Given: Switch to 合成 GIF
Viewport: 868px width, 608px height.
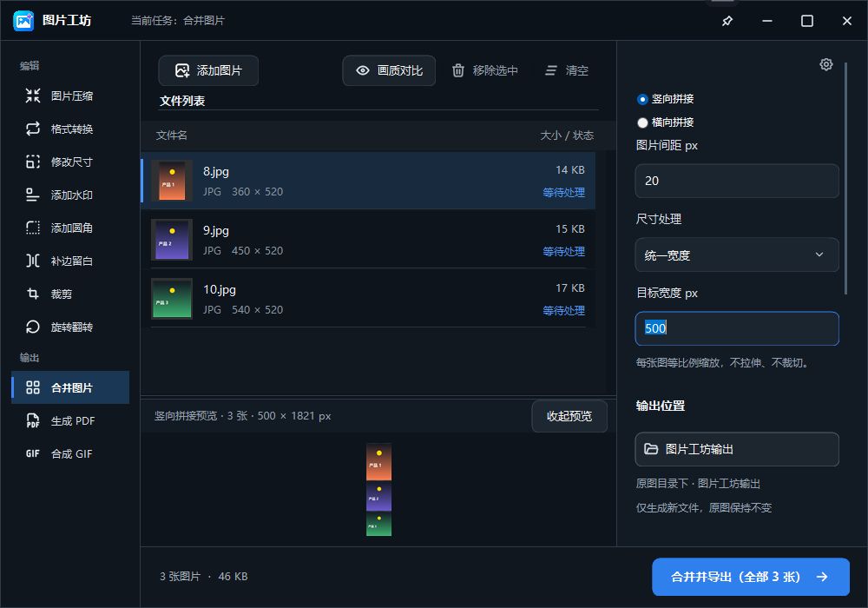Looking at the screenshot, I should point(70,453).
